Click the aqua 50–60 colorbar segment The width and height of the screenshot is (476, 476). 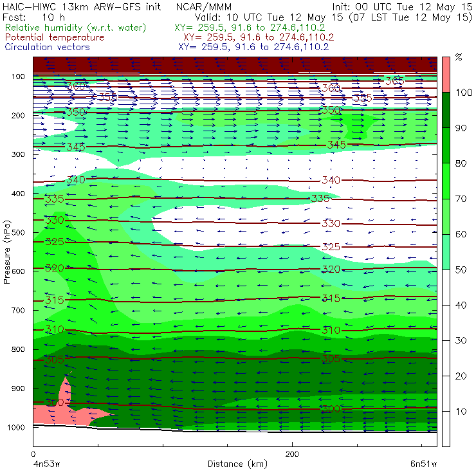[446, 252]
